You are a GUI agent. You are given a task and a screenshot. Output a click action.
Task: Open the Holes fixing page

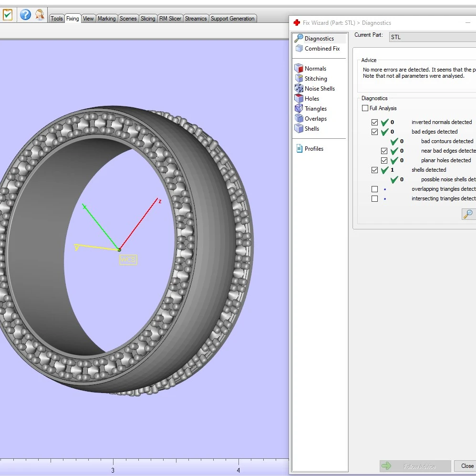[x=312, y=98]
